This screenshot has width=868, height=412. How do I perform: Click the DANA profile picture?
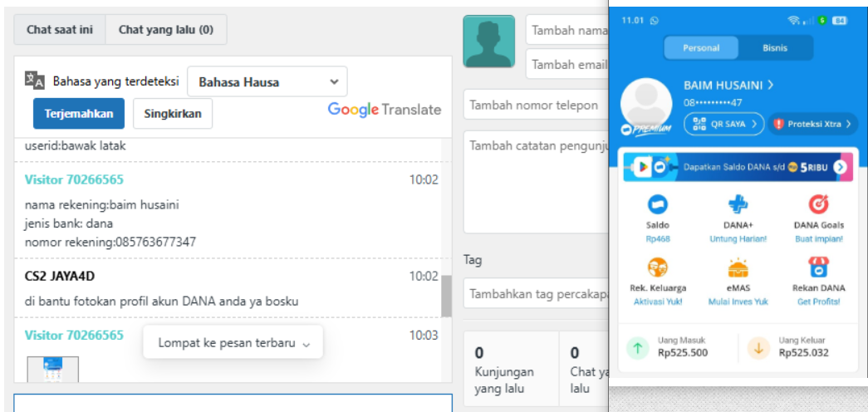coord(646,104)
